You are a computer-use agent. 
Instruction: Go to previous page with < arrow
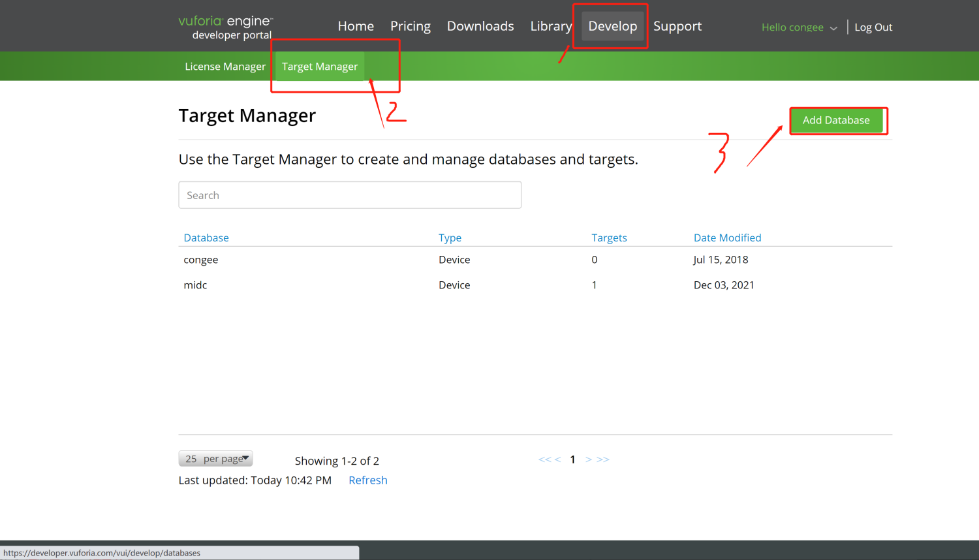(557, 459)
